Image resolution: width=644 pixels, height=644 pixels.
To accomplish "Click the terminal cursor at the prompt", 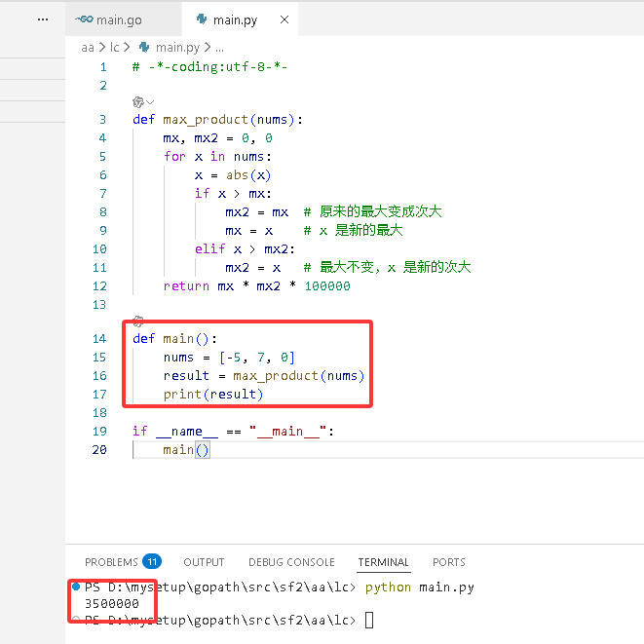I will pos(369,620).
